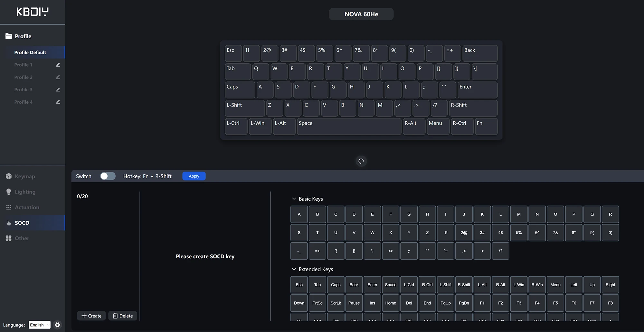The image size is (644, 332).
Task: Click the edit pencil next to Profile 3
Action: (x=58, y=89)
